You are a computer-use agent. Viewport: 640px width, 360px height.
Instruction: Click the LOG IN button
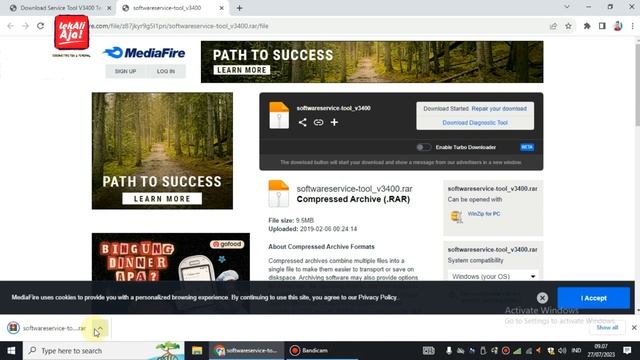(166, 71)
